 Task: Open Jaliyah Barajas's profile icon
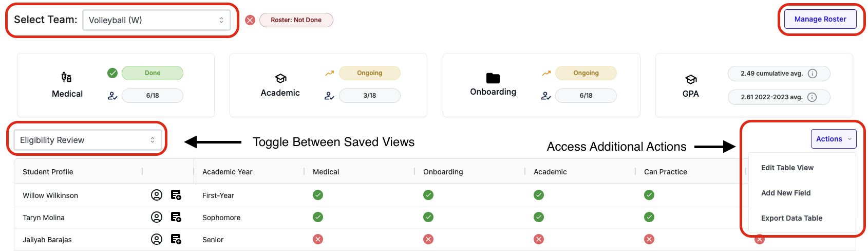coord(157,239)
